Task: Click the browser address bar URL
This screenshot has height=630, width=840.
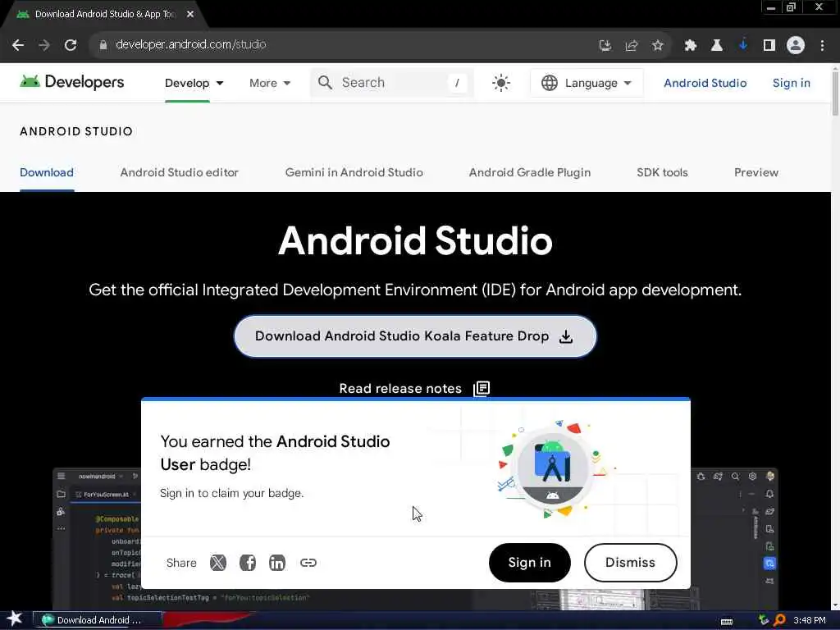Action: click(190, 44)
